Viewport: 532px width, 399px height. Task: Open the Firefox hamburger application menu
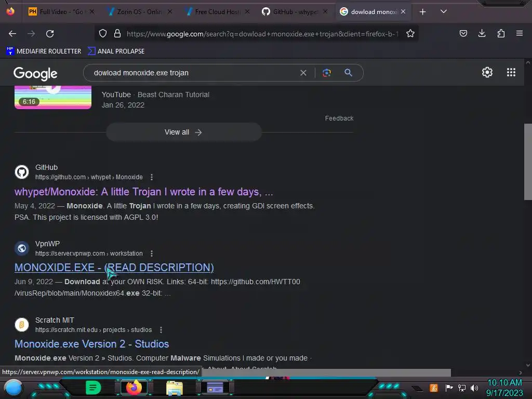pos(519,34)
